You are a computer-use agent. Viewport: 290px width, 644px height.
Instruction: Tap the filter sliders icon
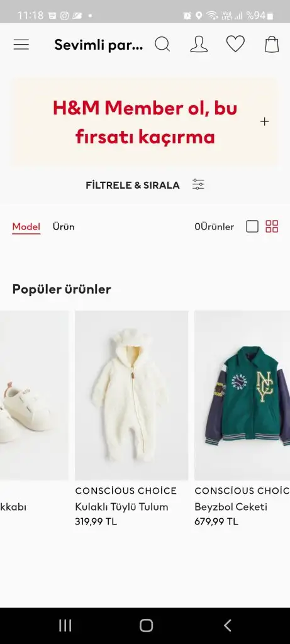coord(198,184)
